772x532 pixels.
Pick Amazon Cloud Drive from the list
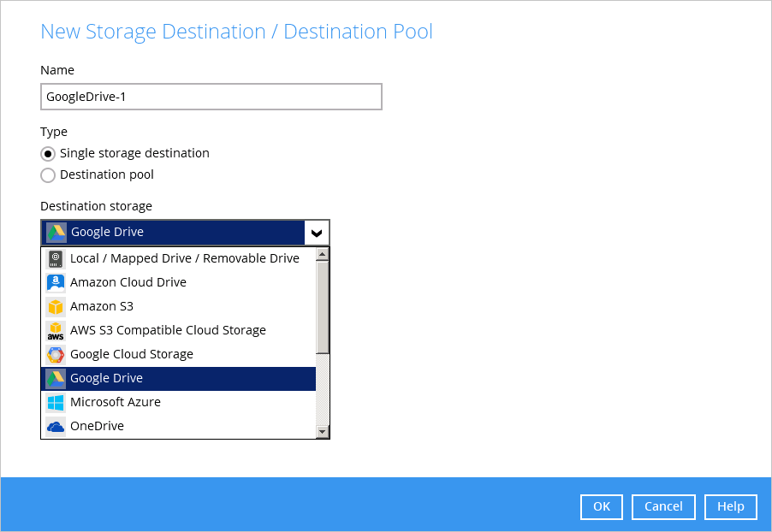(178, 282)
